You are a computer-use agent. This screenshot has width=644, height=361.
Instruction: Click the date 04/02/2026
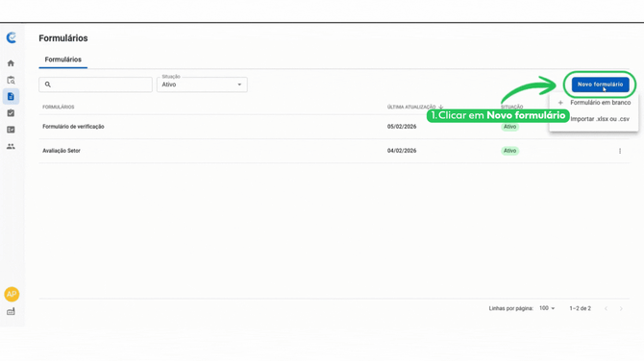(x=402, y=151)
